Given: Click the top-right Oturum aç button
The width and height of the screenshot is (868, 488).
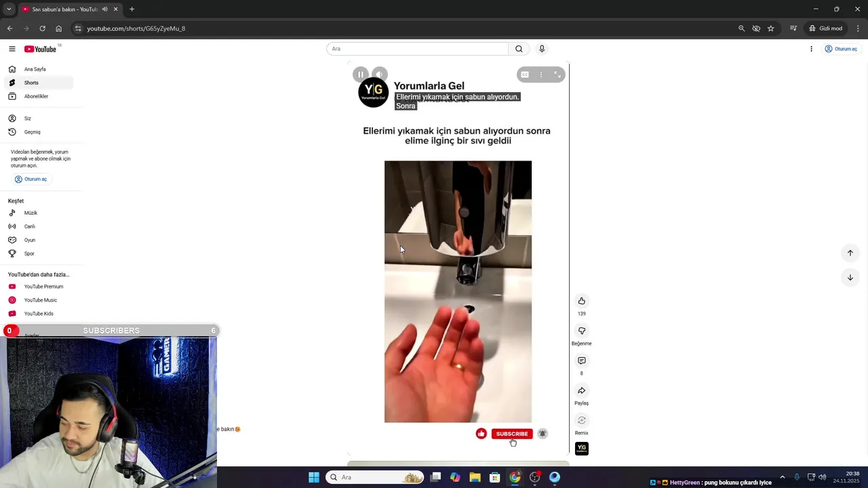Looking at the screenshot, I should click(x=841, y=49).
